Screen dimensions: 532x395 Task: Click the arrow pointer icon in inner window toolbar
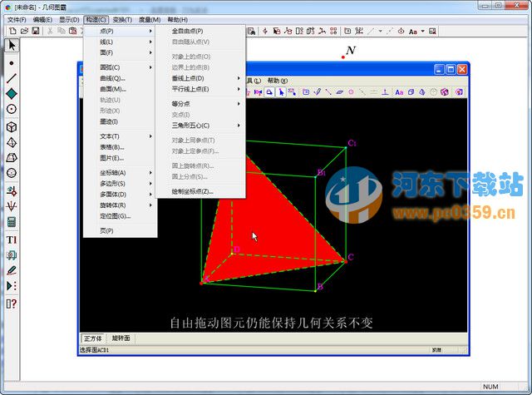(281, 92)
